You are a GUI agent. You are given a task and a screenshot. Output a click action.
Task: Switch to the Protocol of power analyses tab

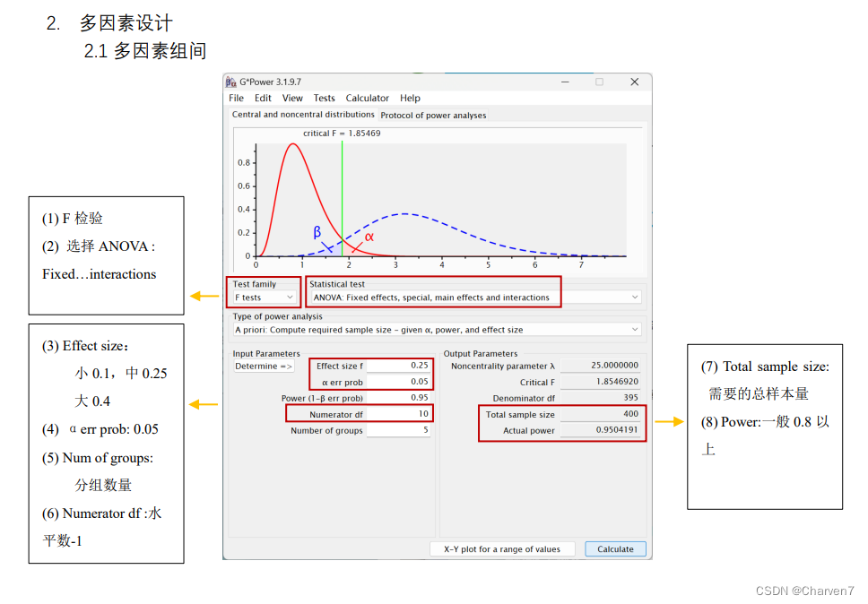point(434,115)
